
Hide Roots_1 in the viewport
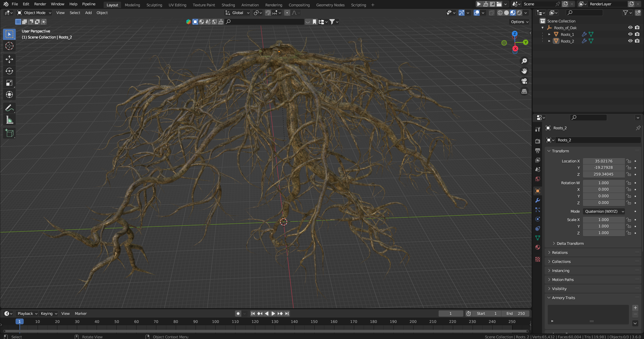tap(630, 34)
